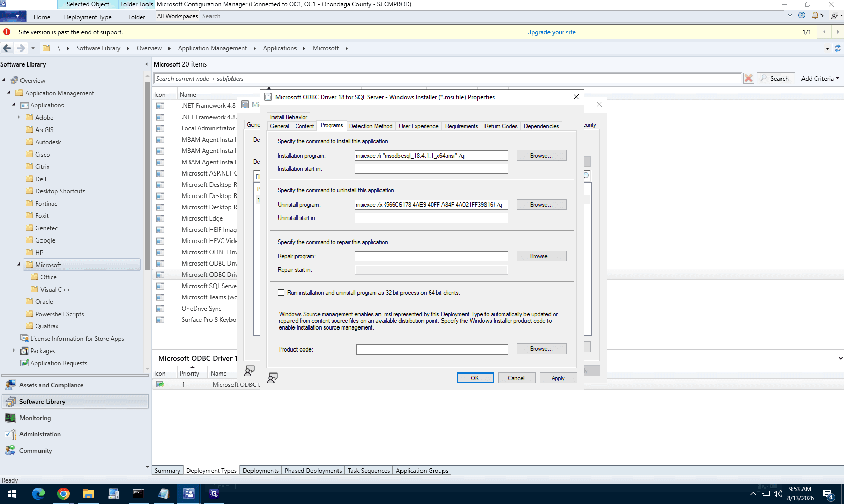This screenshot has width=844, height=504.
Task: Expand the Adobe folder node
Action: [19, 117]
